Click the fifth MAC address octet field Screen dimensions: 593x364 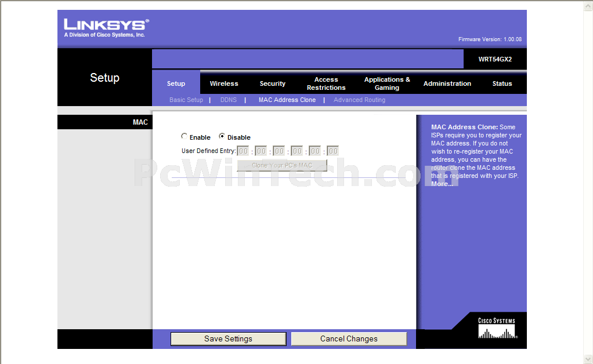coord(314,151)
